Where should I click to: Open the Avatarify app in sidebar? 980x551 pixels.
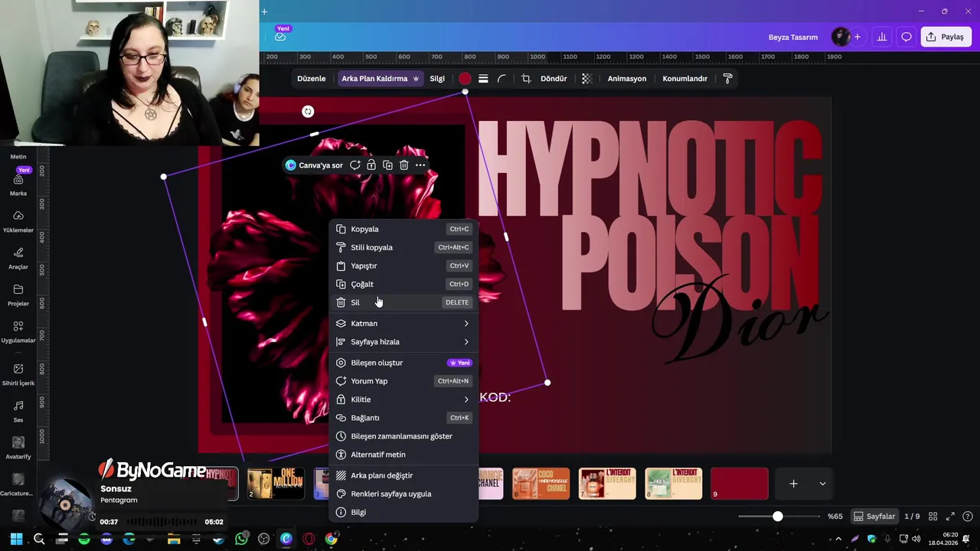tap(18, 448)
